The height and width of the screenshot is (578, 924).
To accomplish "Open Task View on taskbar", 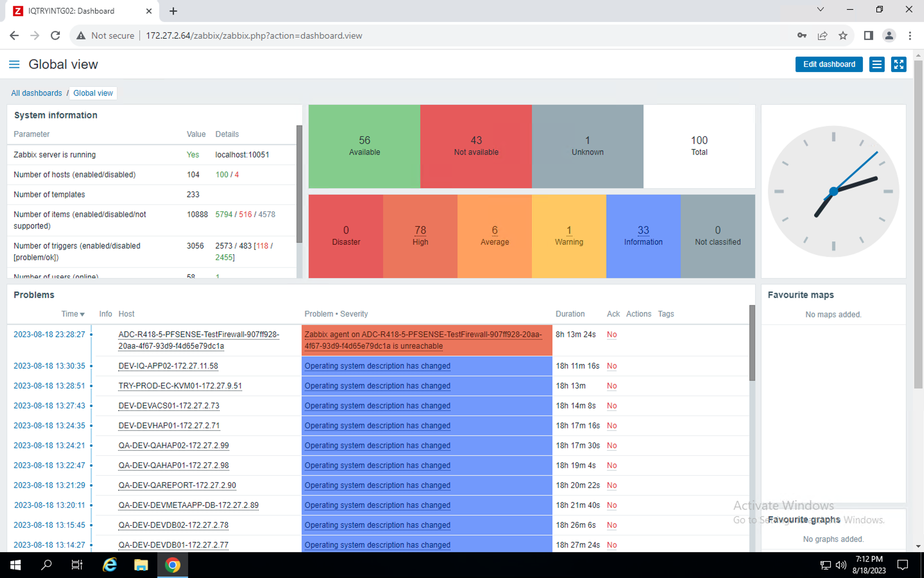I will pyautogui.click(x=77, y=565).
